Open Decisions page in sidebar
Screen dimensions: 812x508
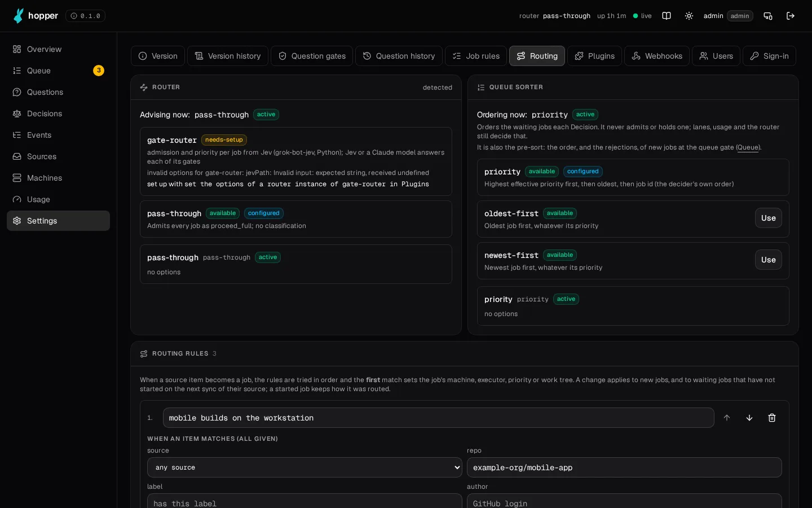(x=58, y=113)
